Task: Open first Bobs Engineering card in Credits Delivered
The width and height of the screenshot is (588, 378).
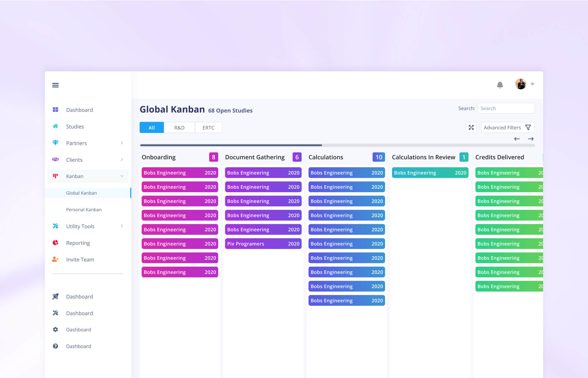Action: pos(509,173)
